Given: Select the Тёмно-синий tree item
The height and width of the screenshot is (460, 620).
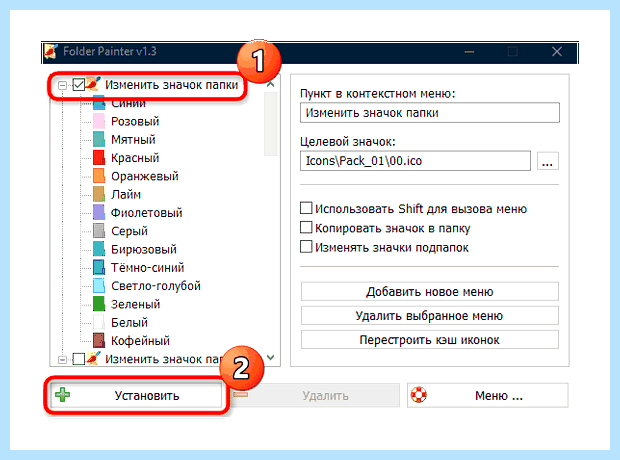Looking at the screenshot, I should tap(147, 267).
